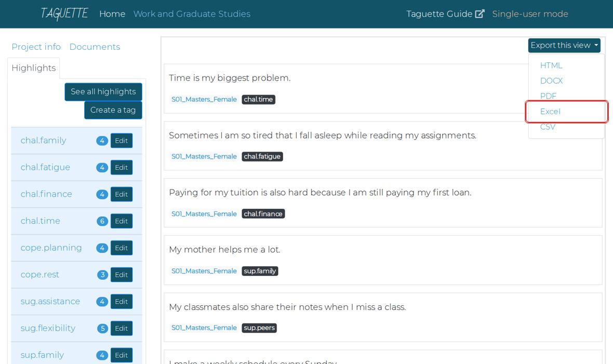
Task: Edit the chal.family tag
Action: [121, 141]
